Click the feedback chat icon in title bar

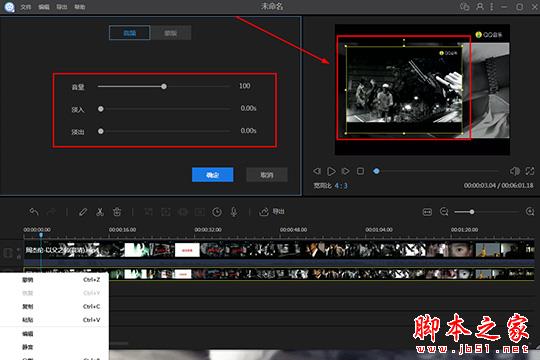pos(465,7)
